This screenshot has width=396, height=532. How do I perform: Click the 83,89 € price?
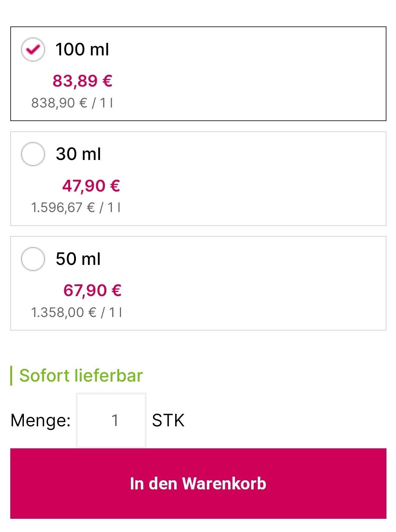coord(82,81)
